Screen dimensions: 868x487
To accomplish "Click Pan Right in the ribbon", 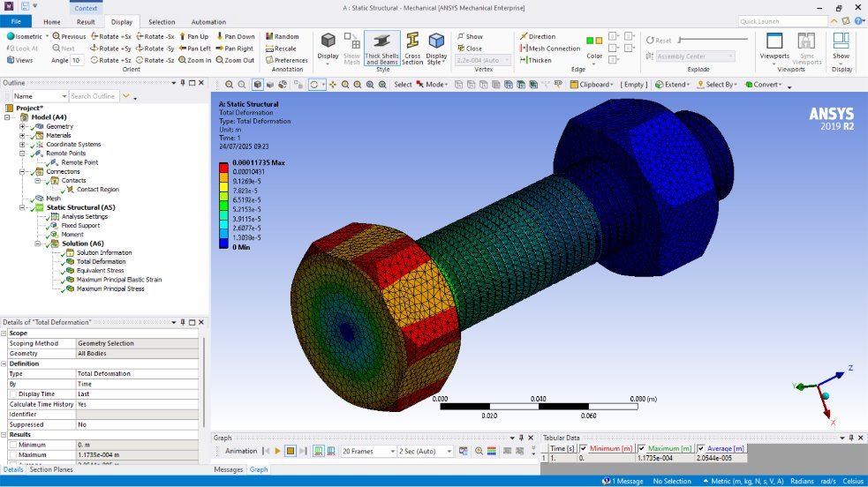I will pyautogui.click(x=235, y=49).
